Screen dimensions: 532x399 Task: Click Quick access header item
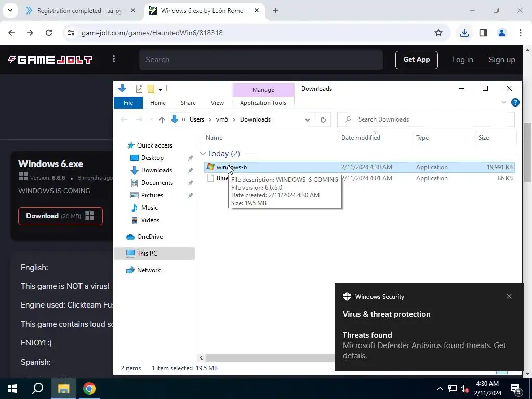click(x=155, y=145)
